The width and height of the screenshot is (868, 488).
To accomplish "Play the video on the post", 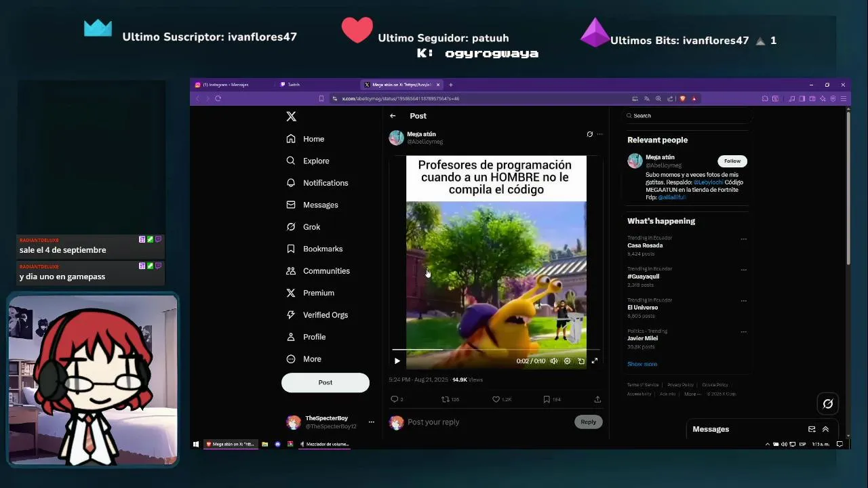I will coord(397,361).
